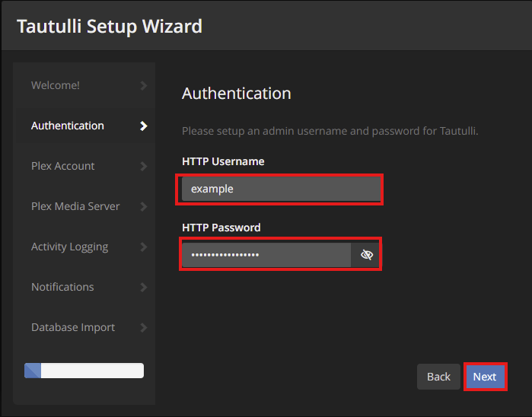Viewport: 532px width, 417px height.
Task: Click the Tautulli Setup Wizard title
Action: 110,27
